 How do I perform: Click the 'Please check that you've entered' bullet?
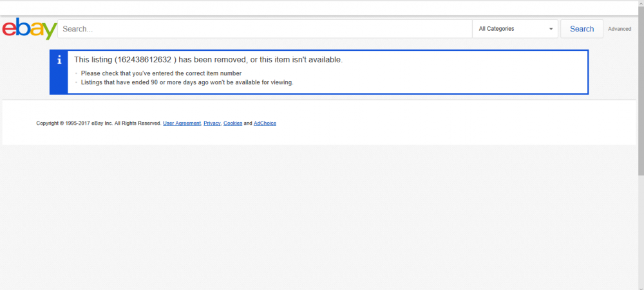tap(161, 73)
